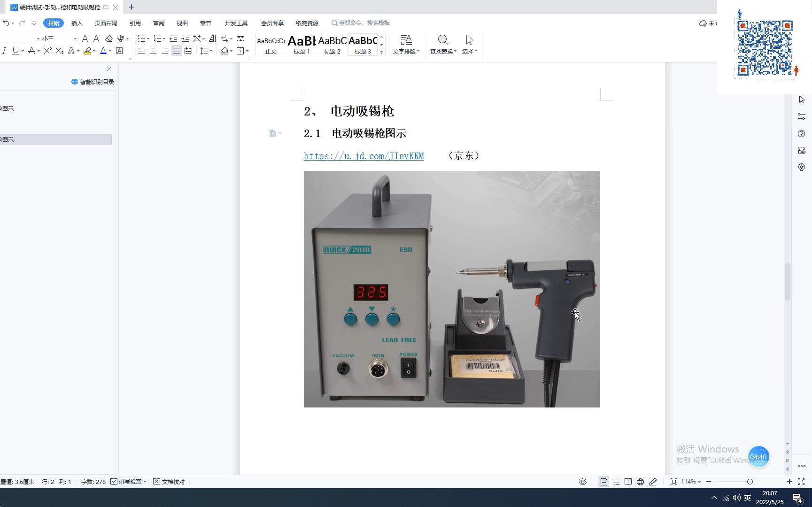This screenshot has width=812, height=507.
Task: Clear formatting with the eraser icon
Action: (109, 38)
